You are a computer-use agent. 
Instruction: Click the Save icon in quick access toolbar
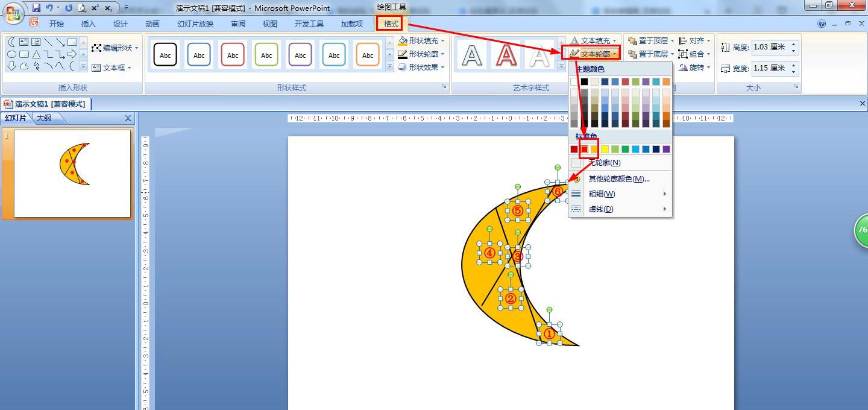(36, 8)
